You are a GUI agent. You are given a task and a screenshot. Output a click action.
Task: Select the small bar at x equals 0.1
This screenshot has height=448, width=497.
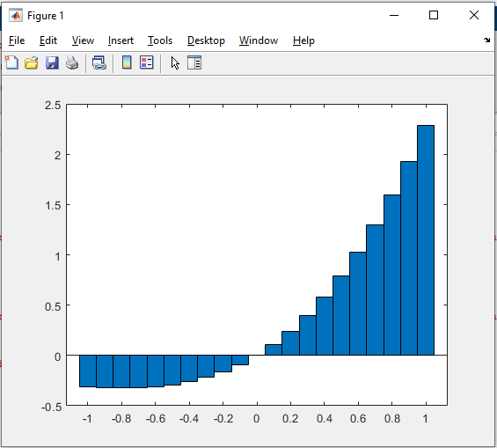(274, 349)
